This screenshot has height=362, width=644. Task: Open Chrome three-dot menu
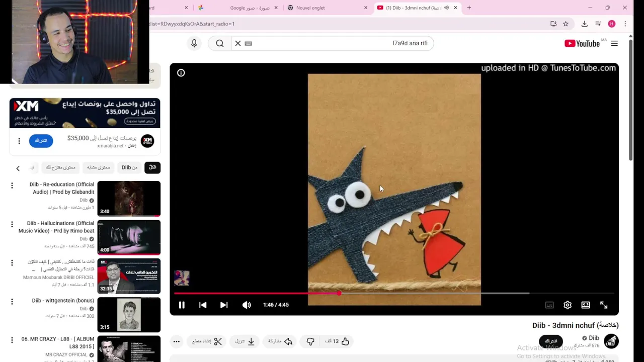[625, 24]
